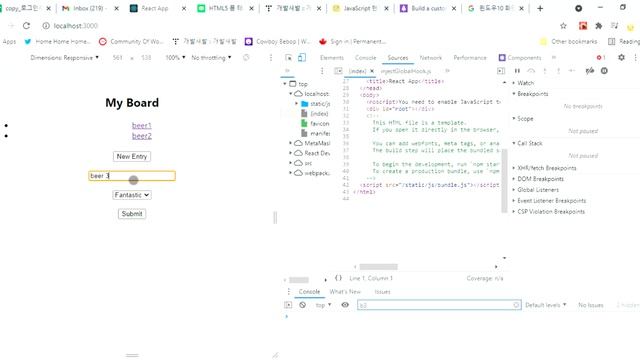The width and height of the screenshot is (640, 360).
Task: Open the beer1 link
Action: pyautogui.click(x=142, y=125)
